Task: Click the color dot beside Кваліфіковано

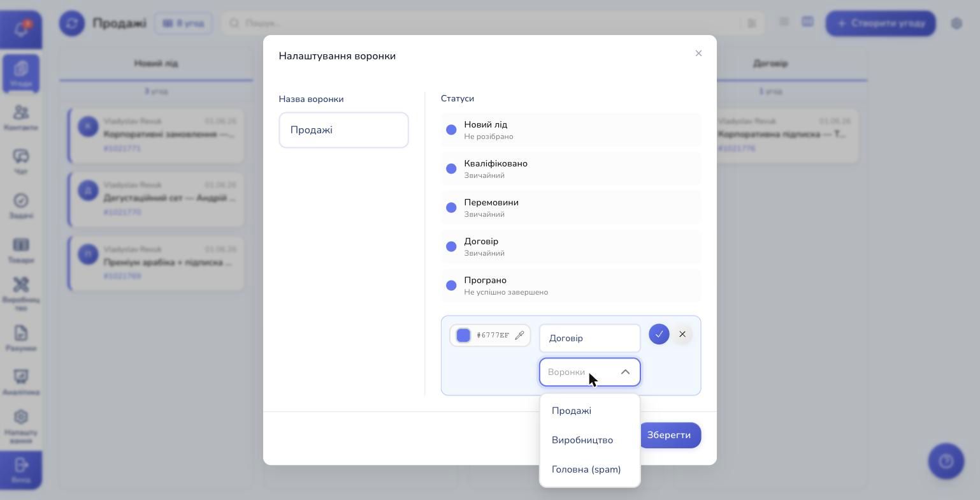Action: (451, 169)
